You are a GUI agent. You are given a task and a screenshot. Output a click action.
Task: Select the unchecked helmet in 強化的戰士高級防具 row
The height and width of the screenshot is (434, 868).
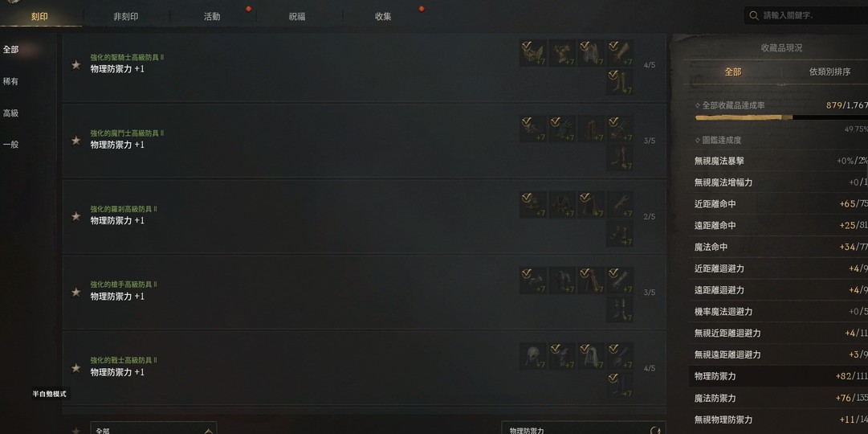point(533,356)
